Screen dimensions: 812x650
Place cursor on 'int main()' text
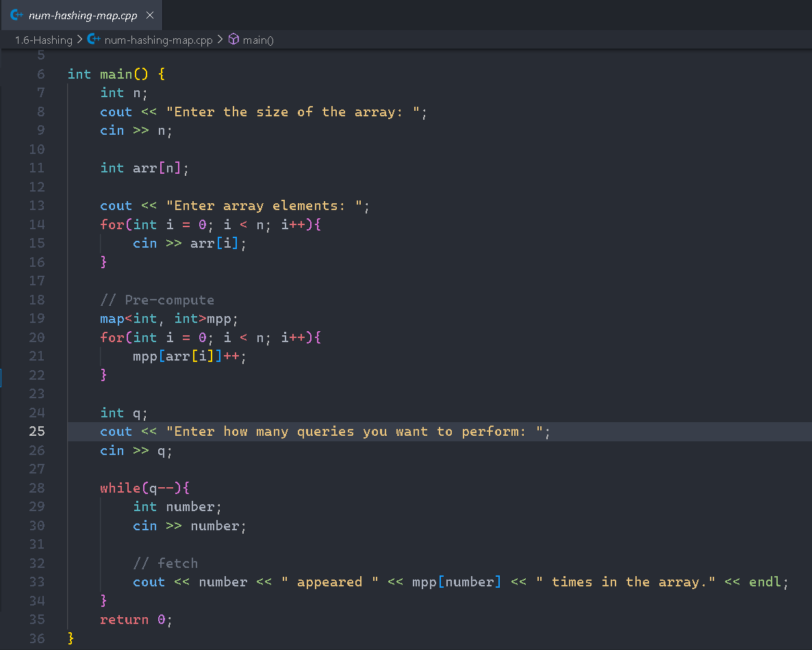click(107, 74)
